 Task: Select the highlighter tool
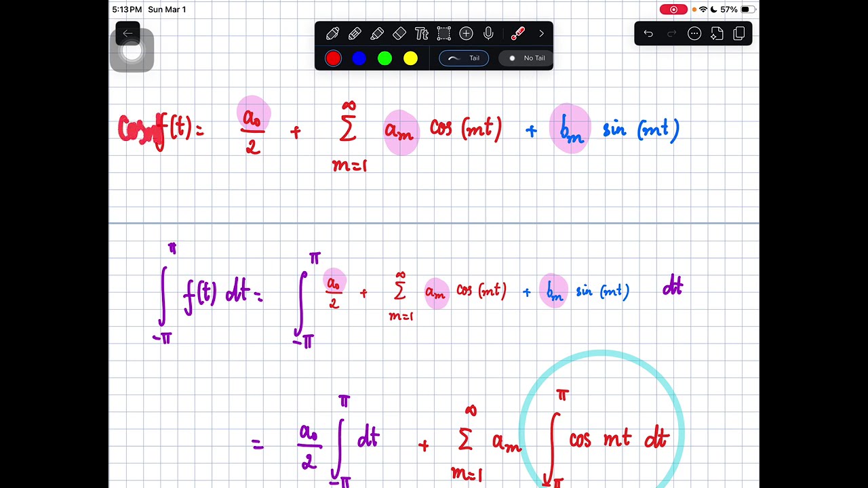click(377, 34)
